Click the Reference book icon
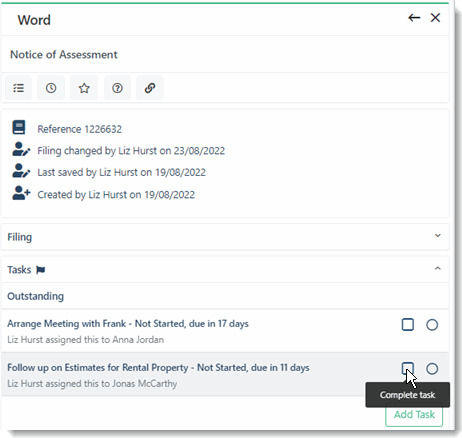Viewport: 462px width, 438px height. coord(19,128)
